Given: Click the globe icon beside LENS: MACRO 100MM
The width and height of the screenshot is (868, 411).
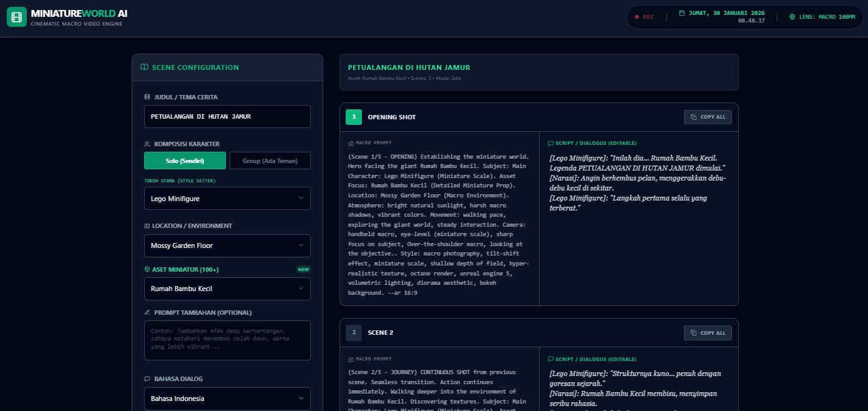Looking at the screenshot, I should pos(792,17).
